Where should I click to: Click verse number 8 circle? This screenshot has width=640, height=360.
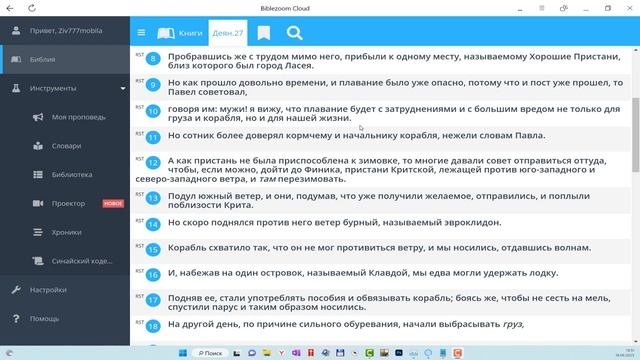pos(153,59)
